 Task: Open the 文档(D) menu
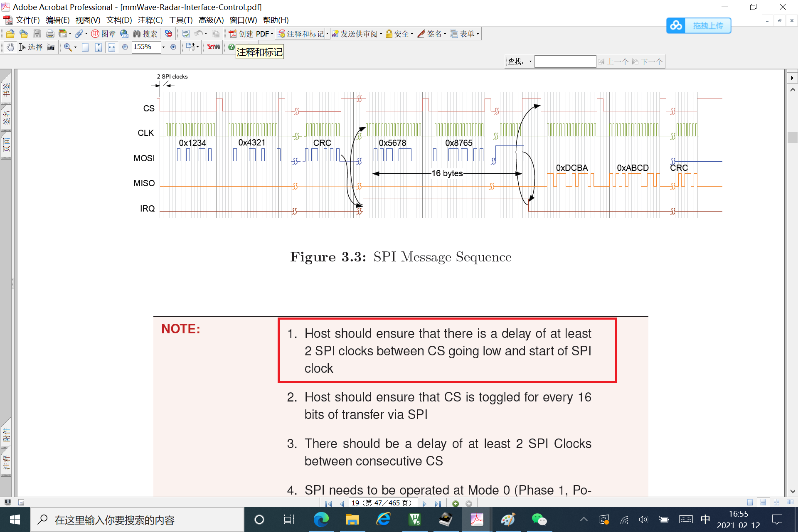pyautogui.click(x=119, y=20)
